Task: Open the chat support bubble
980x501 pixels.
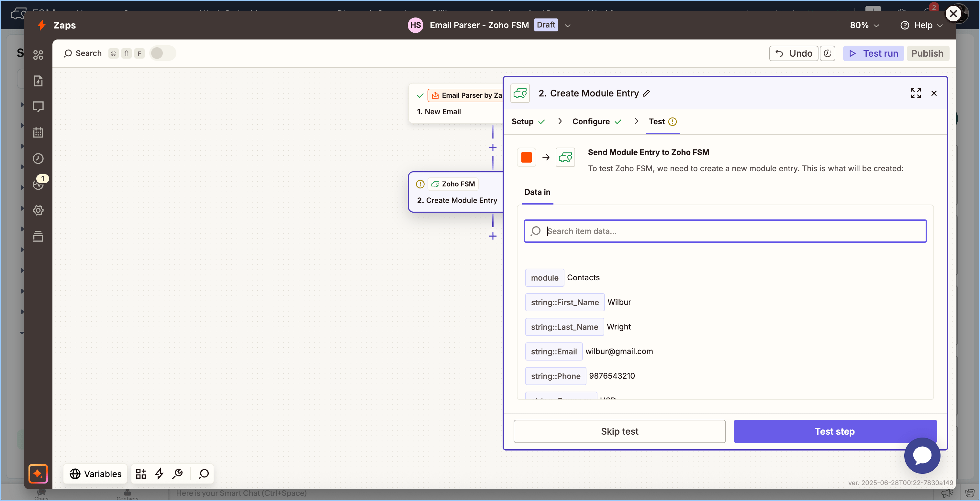Action: 922,455
